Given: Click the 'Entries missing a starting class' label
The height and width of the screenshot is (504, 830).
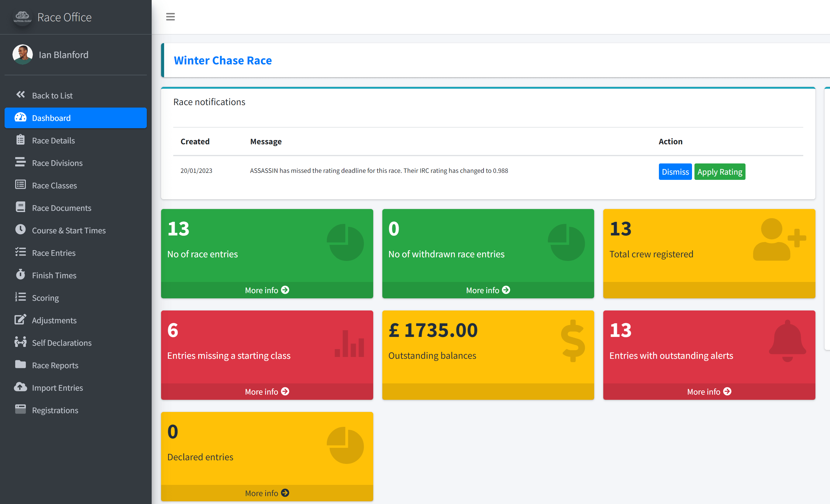Looking at the screenshot, I should [229, 355].
